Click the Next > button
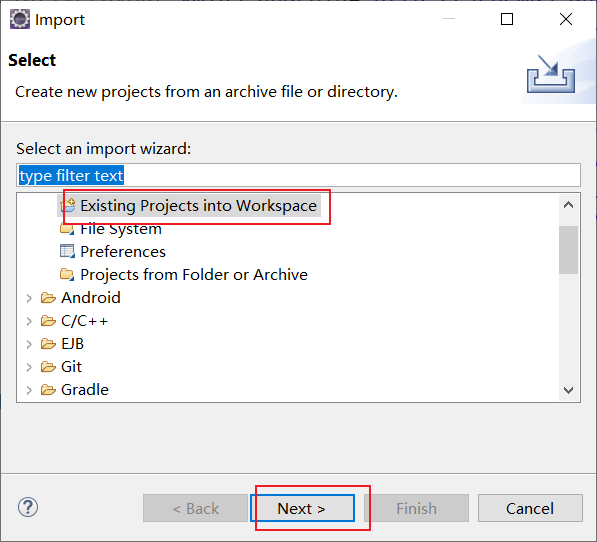 (303, 508)
